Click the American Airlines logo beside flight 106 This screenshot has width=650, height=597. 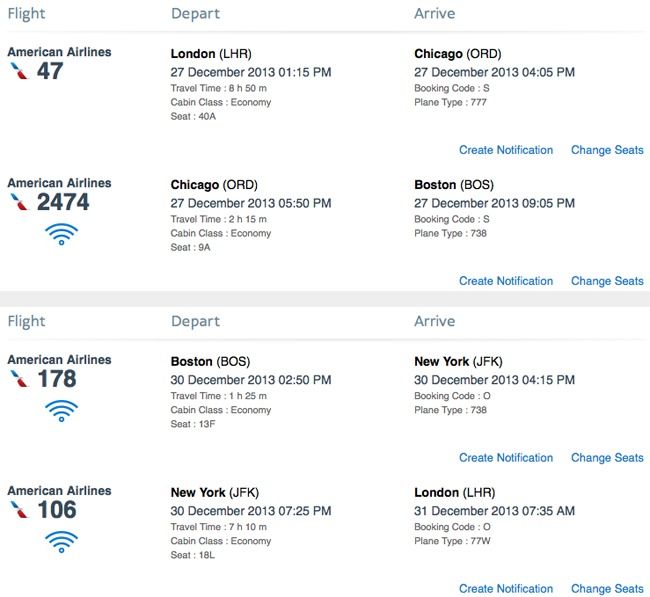(x=19, y=510)
